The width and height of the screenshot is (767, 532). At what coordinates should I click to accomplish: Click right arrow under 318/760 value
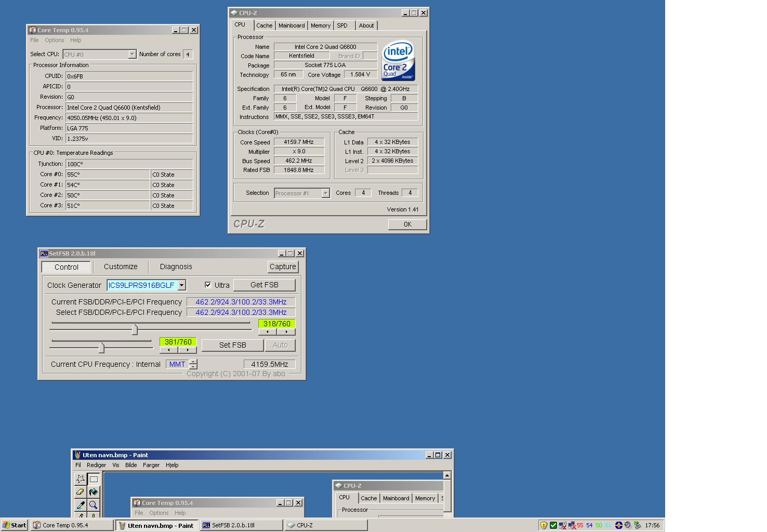point(286,331)
